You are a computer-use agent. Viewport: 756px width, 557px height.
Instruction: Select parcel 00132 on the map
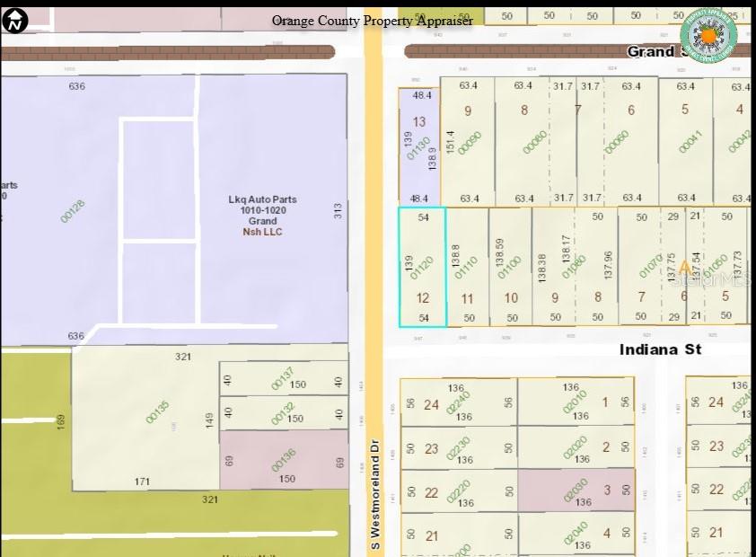[283, 412]
